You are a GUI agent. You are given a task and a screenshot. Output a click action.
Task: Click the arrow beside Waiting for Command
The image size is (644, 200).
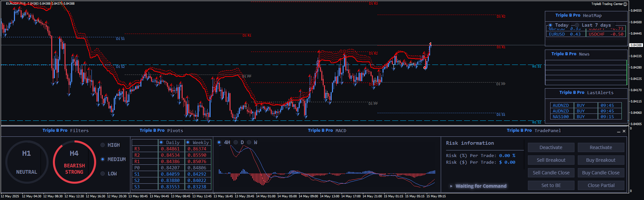(451, 186)
